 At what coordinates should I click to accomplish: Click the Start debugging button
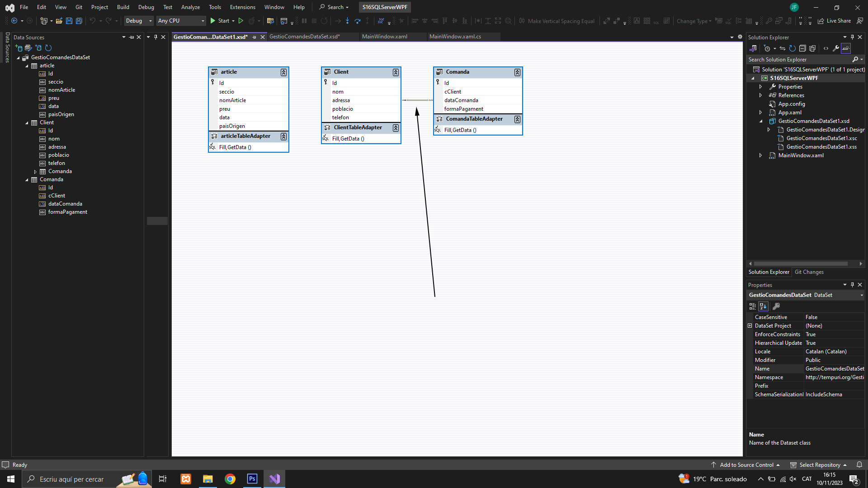(x=220, y=21)
